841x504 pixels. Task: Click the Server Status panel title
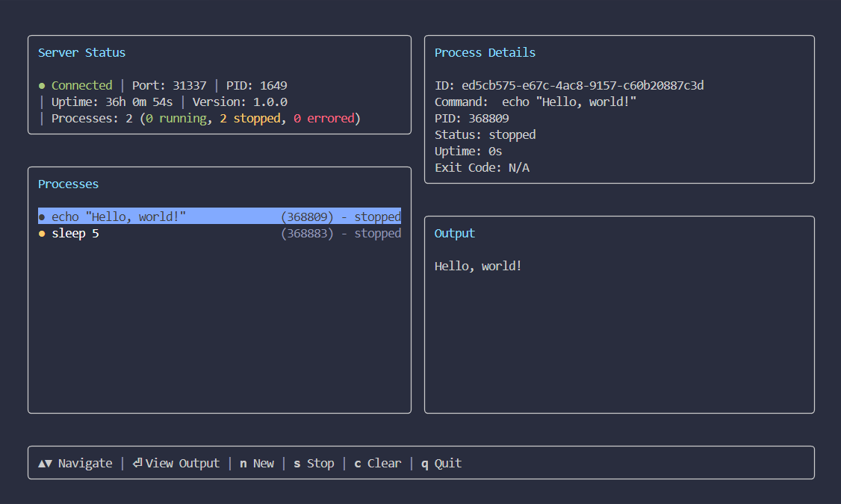[82, 52]
